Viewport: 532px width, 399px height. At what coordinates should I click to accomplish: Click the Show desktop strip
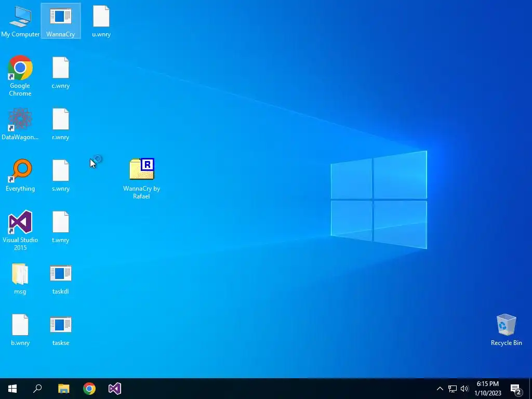tap(530, 389)
